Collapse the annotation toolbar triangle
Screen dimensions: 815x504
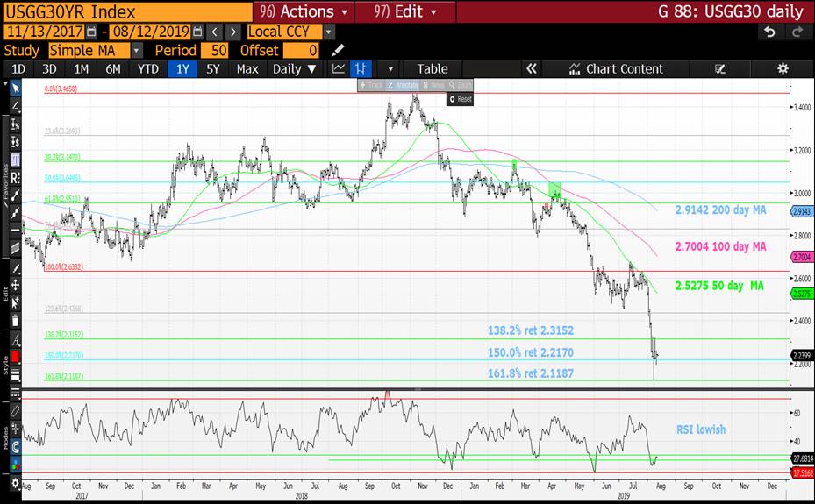pyautogui.click(x=6, y=83)
